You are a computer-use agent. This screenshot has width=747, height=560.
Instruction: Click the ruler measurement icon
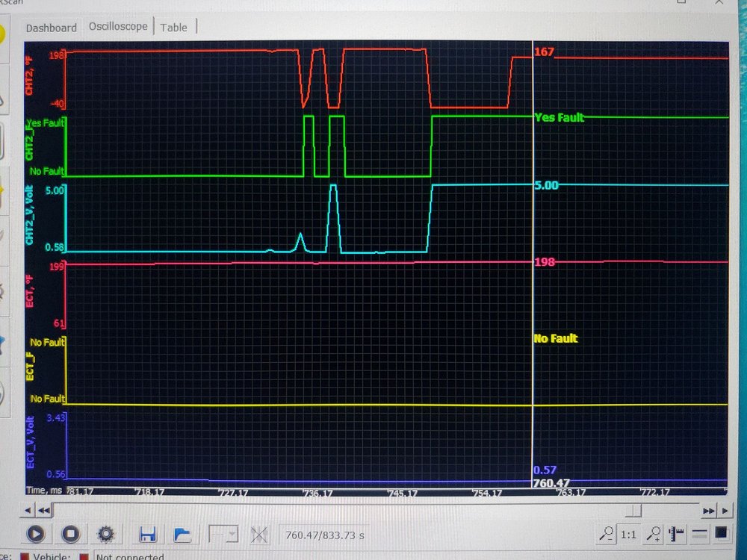pyautogui.click(x=678, y=533)
